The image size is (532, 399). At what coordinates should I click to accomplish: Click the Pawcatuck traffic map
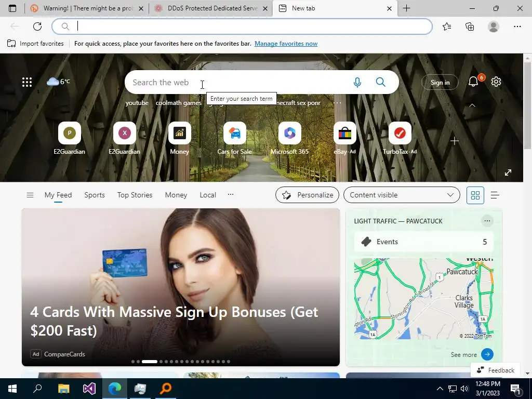pyautogui.click(x=423, y=299)
